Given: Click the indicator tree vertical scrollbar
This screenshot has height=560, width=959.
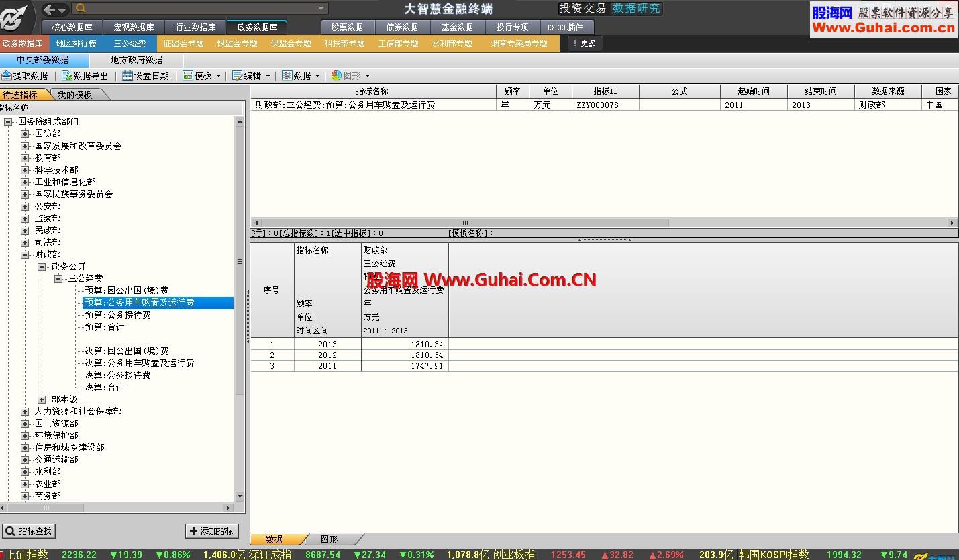Looking at the screenshot, I should pyautogui.click(x=240, y=262).
